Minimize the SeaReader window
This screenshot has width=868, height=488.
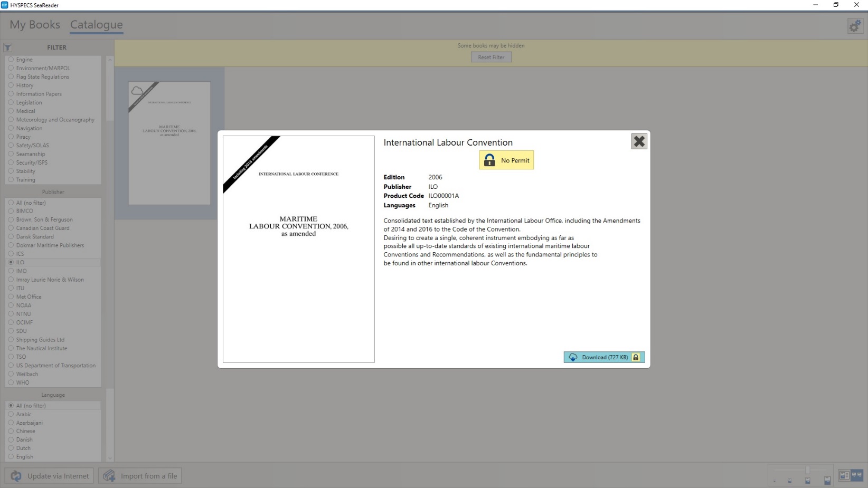click(x=815, y=5)
